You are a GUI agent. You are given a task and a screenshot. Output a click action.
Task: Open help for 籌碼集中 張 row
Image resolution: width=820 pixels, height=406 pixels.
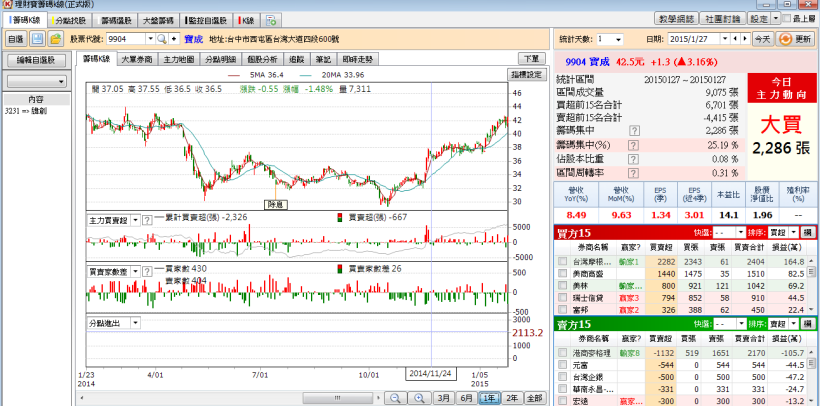click(x=634, y=130)
